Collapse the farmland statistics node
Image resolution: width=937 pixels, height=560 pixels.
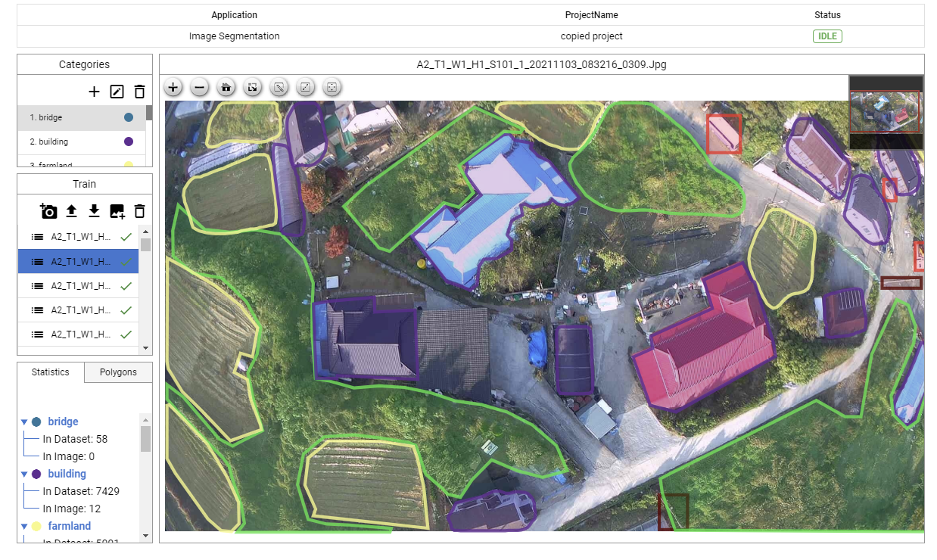24,527
